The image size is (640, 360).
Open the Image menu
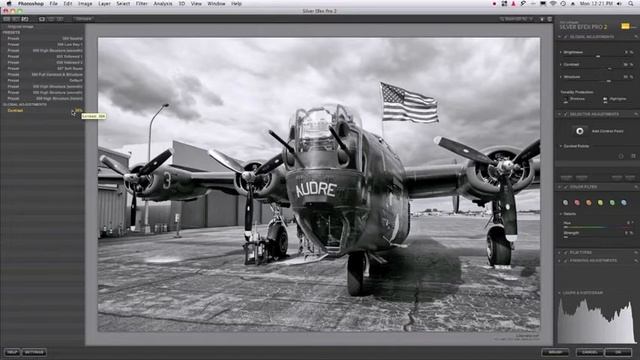click(x=85, y=4)
